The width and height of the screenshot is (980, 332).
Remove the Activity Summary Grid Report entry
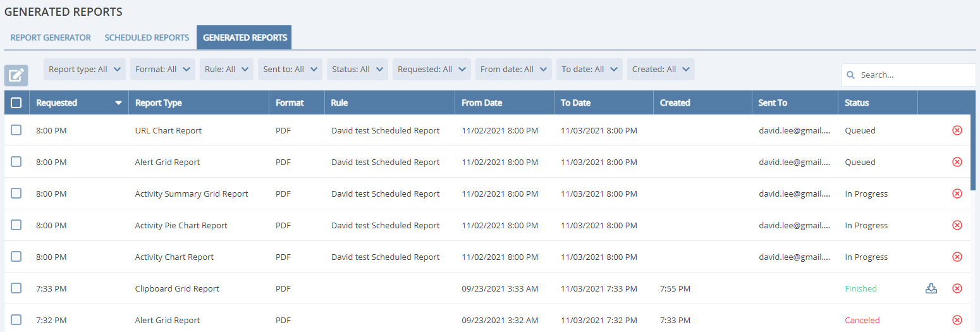957,194
